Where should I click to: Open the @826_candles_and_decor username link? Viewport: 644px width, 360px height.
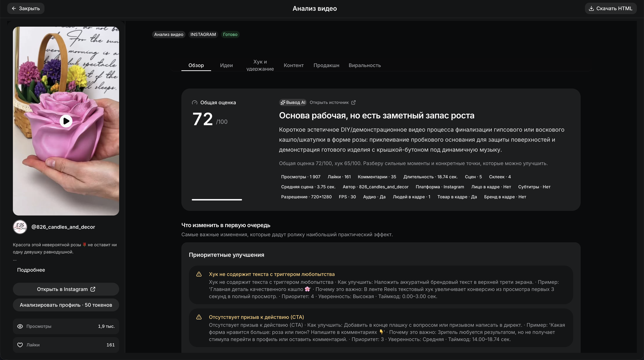click(63, 227)
